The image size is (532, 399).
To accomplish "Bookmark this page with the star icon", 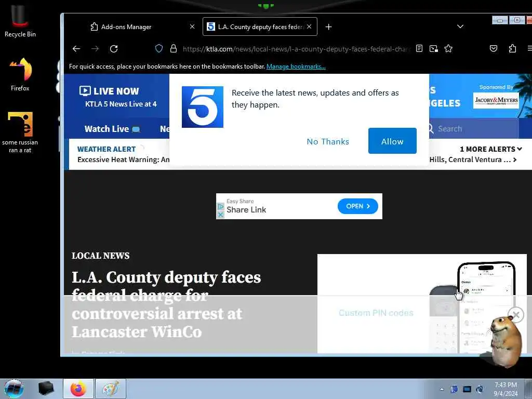I will (x=448, y=48).
